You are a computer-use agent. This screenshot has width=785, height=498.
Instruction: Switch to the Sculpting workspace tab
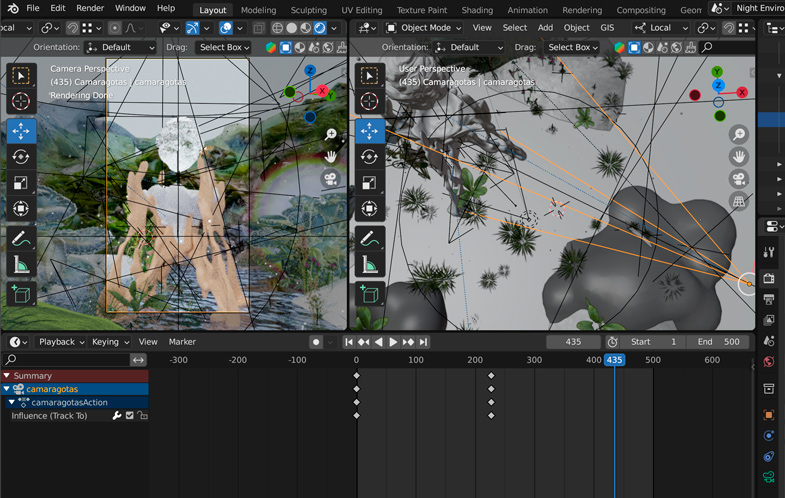[308, 10]
